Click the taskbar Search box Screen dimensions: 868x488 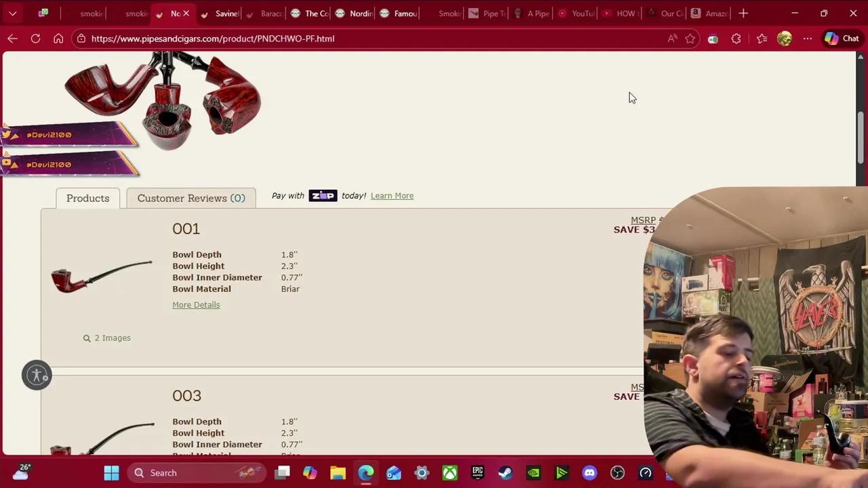point(198,472)
